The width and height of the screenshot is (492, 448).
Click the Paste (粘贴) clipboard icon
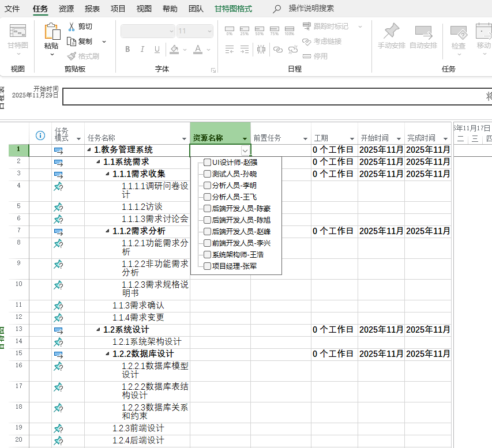[52, 32]
